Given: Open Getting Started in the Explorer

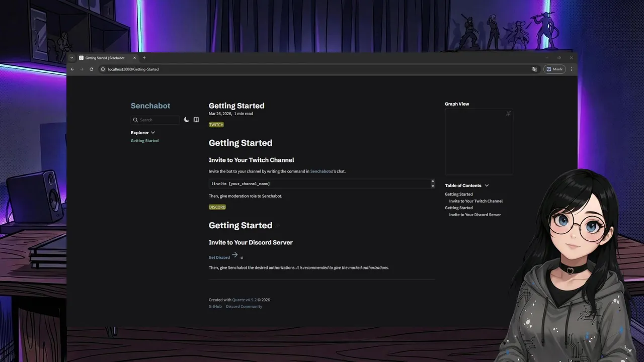Looking at the screenshot, I should point(144,141).
